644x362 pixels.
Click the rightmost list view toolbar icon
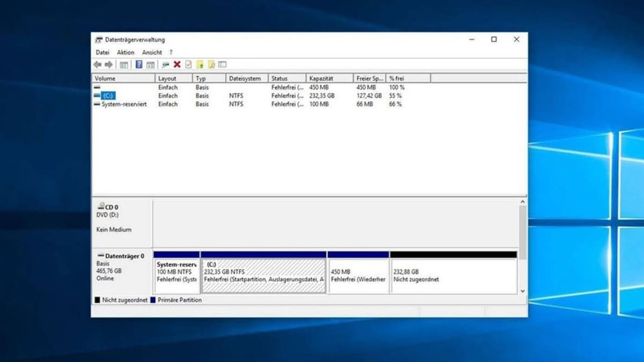[x=223, y=64]
